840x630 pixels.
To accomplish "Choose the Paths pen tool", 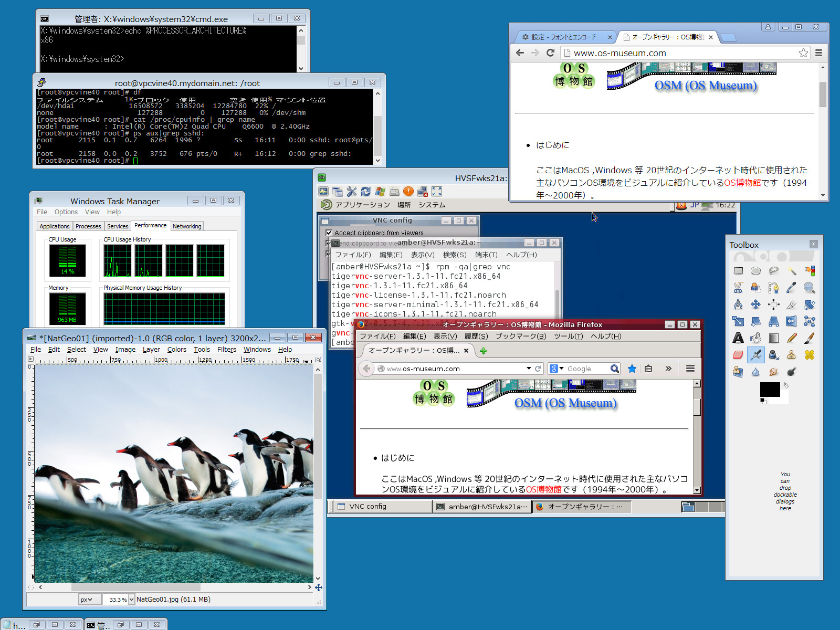I will (774, 288).
